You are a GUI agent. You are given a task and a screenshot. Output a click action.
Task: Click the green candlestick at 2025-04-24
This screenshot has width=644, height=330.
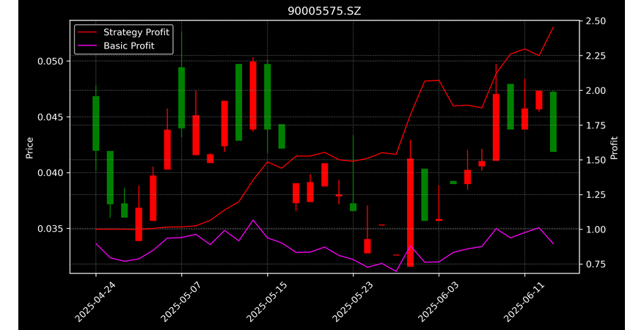point(96,123)
